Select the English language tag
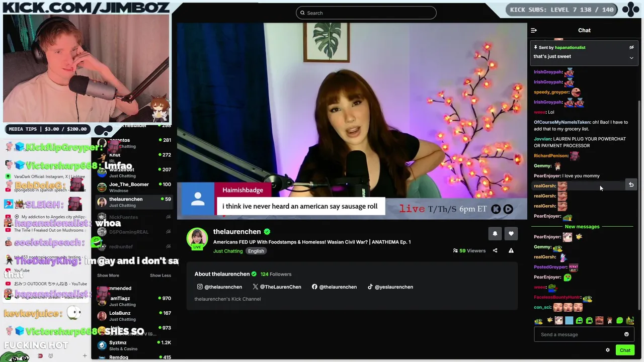Viewport: 644px width, 362px height. [x=256, y=251]
